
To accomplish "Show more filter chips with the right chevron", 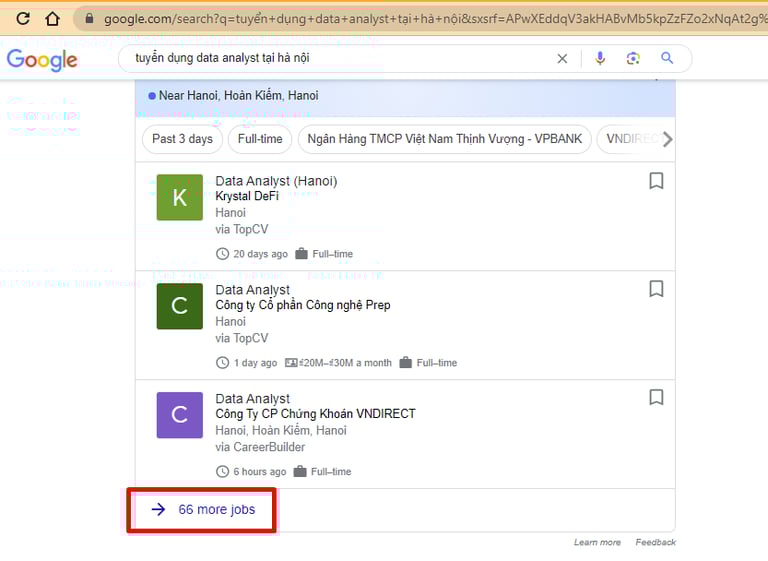I will 667,140.
